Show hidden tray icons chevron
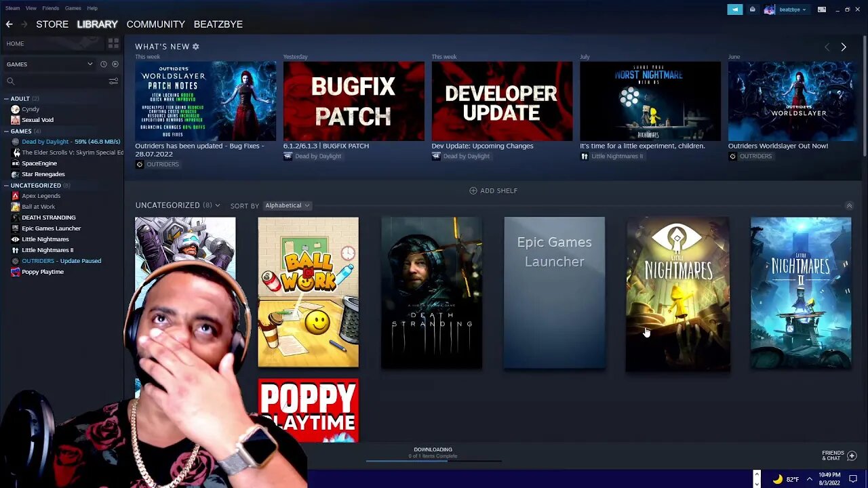 point(809,479)
